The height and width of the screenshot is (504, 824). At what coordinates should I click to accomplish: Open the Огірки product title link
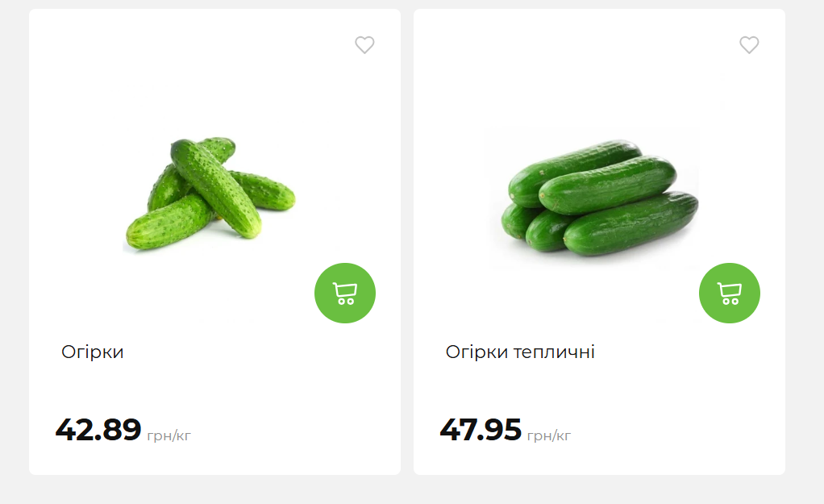[x=93, y=352]
